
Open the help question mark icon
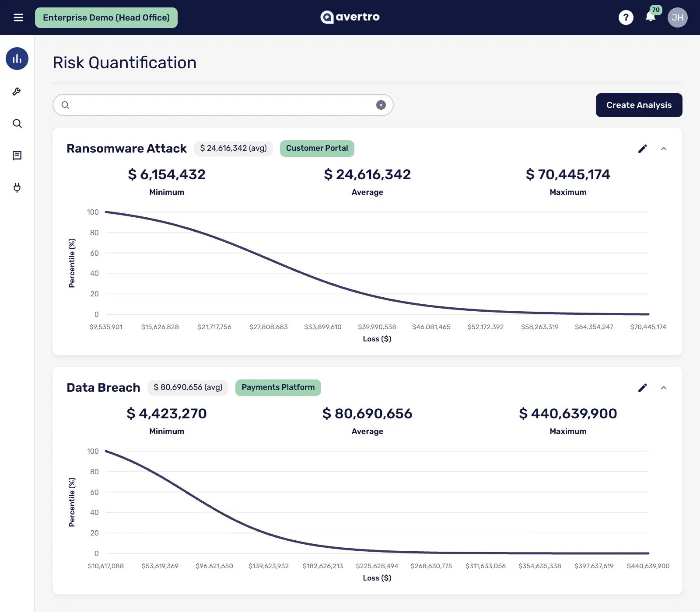click(x=626, y=17)
